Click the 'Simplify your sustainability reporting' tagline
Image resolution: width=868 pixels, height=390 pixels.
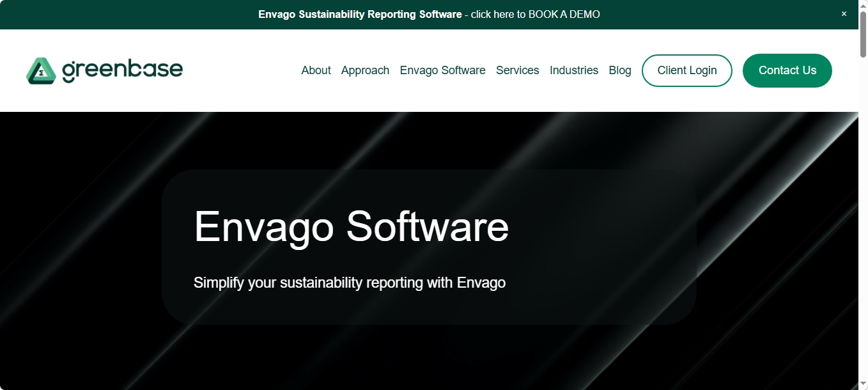click(x=350, y=283)
